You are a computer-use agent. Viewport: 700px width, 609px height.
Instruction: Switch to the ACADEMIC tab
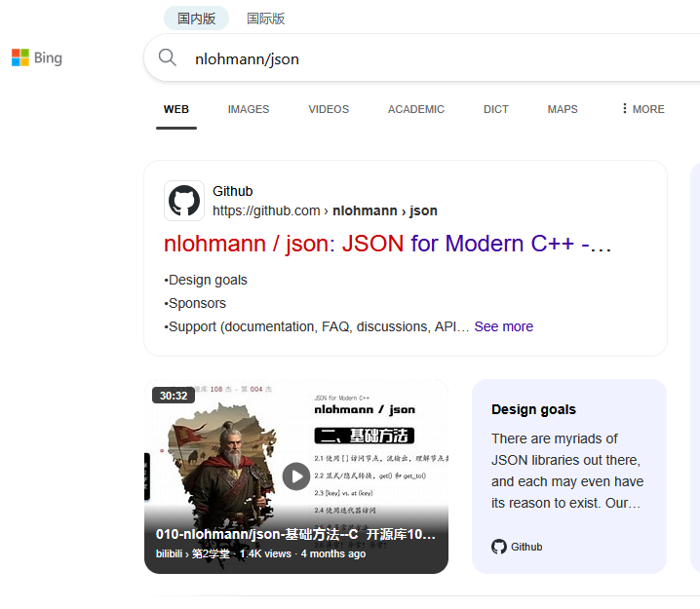point(416,109)
